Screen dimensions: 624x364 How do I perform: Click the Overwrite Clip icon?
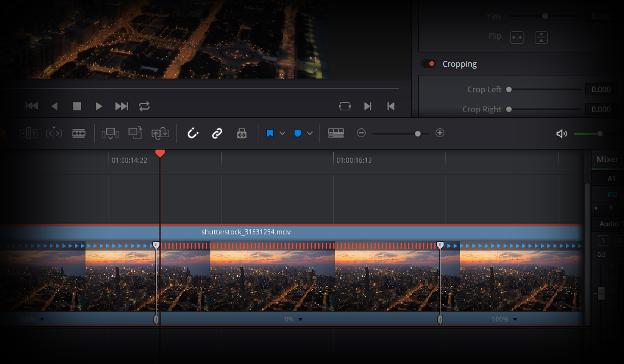pyautogui.click(x=135, y=133)
